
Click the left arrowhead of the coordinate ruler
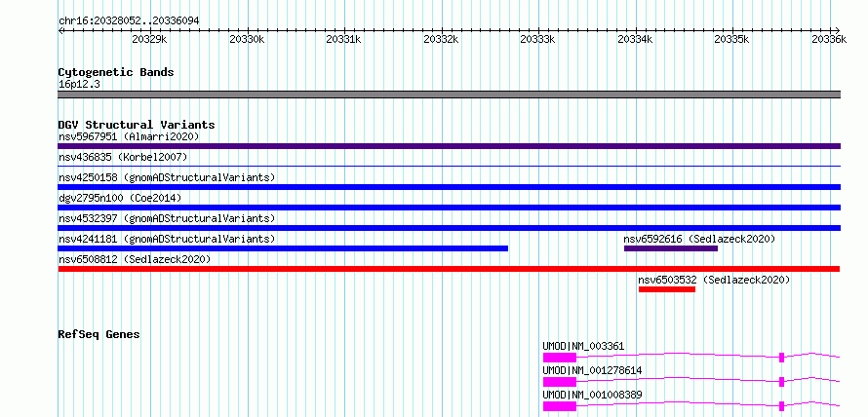pos(60,30)
